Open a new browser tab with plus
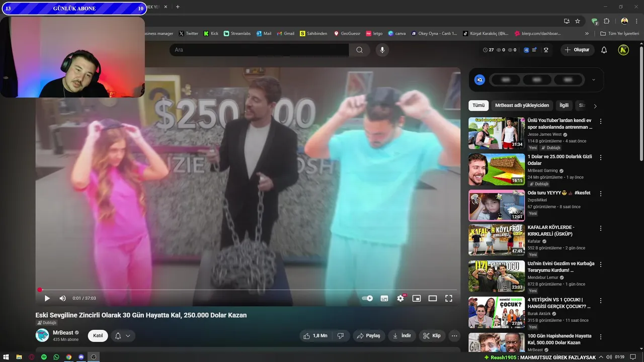The height and width of the screenshot is (362, 644). (x=178, y=7)
